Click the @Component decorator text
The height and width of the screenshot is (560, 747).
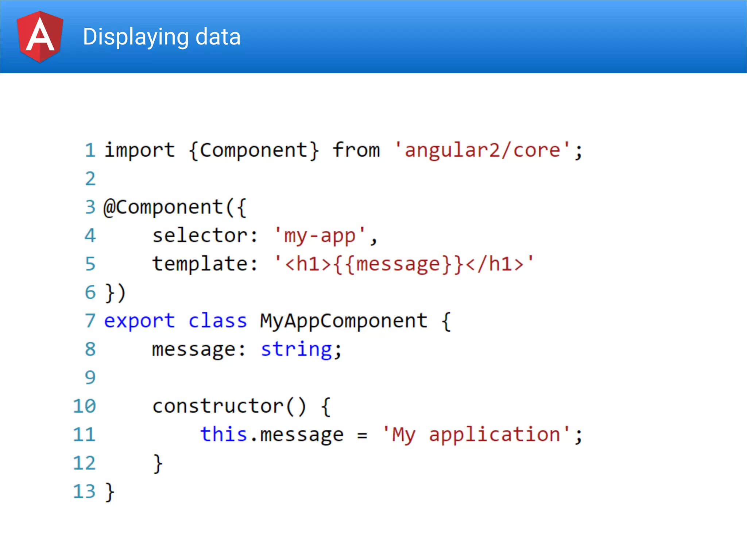tap(163, 207)
